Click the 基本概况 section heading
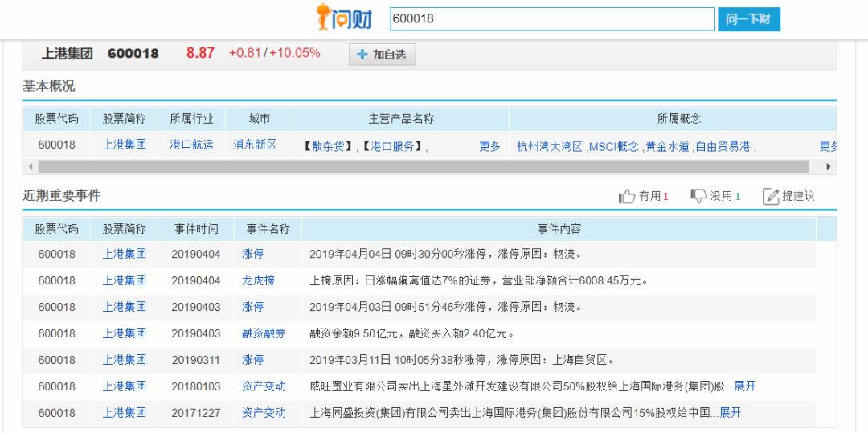This screenshot has height=433, width=868. click(x=49, y=86)
